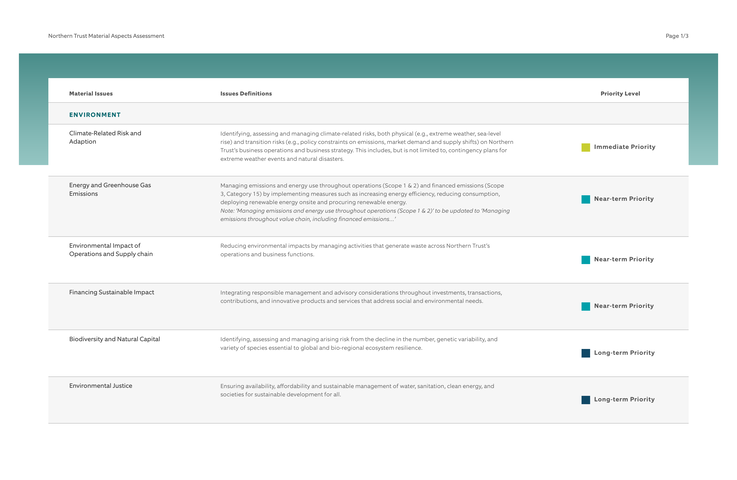The height and width of the screenshot is (480, 737).
Task: Click the italic 'Note:' text about Scope 1 & 2
Action: pos(365,215)
